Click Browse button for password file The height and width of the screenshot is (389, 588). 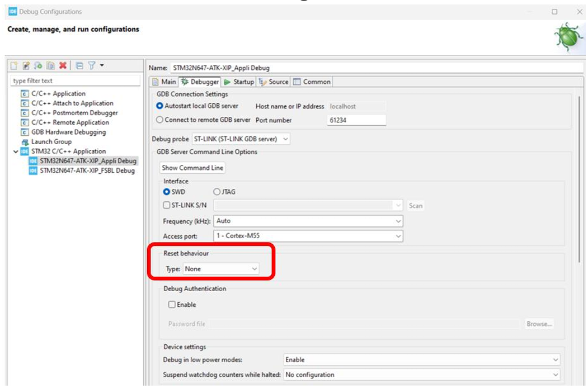click(539, 324)
